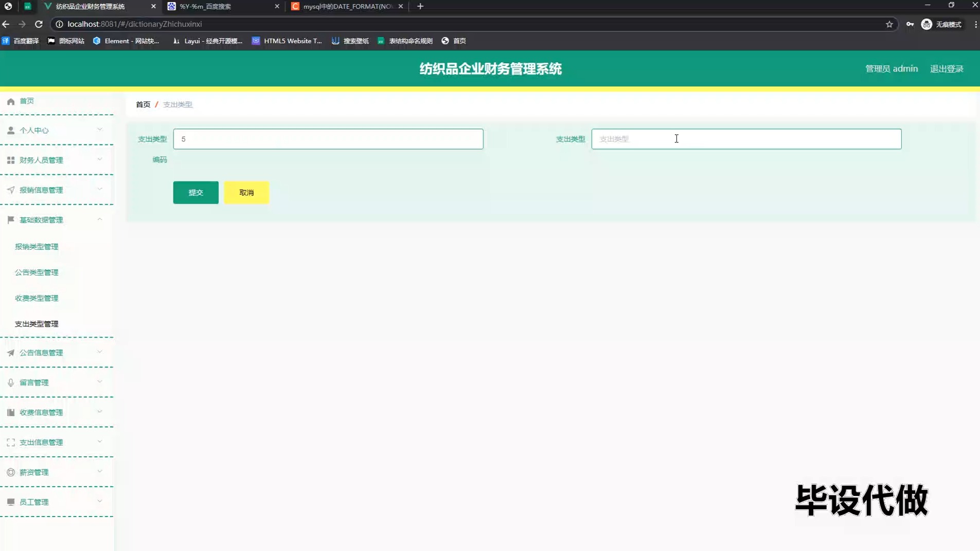
Task: Click the person icon for 个人中心
Action: (11, 131)
